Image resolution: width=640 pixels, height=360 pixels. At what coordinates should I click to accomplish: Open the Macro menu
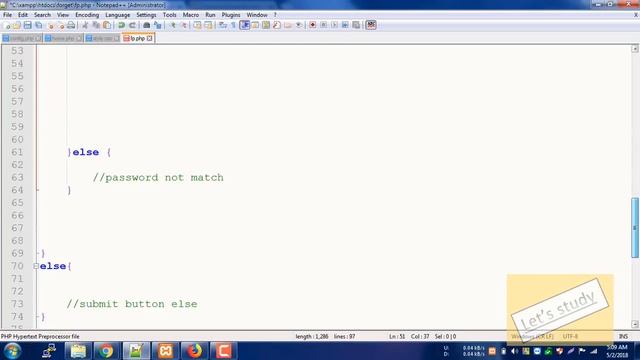coord(191,15)
